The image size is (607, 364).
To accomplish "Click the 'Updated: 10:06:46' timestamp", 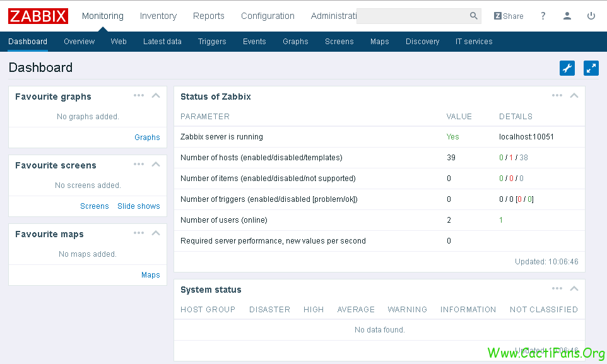I will [546, 262].
